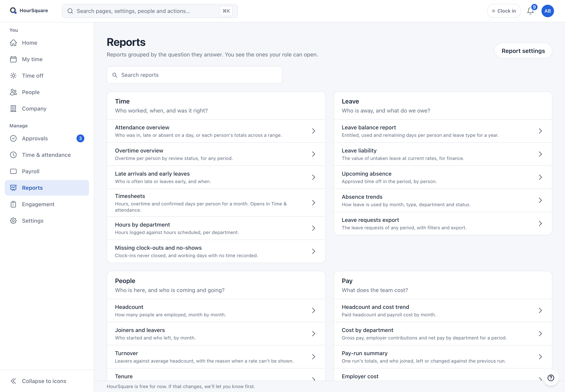565x392 pixels.
Task: Open the AB profile avatar
Action: (548, 11)
